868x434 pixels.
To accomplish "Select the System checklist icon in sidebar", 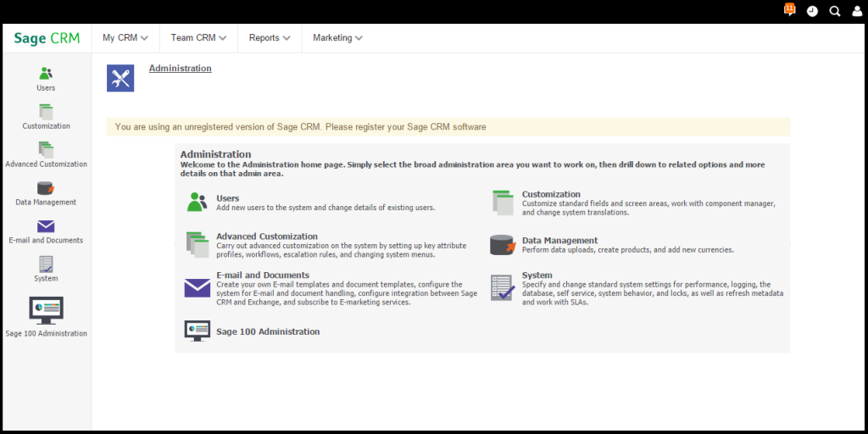I will (x=46, y=264).
